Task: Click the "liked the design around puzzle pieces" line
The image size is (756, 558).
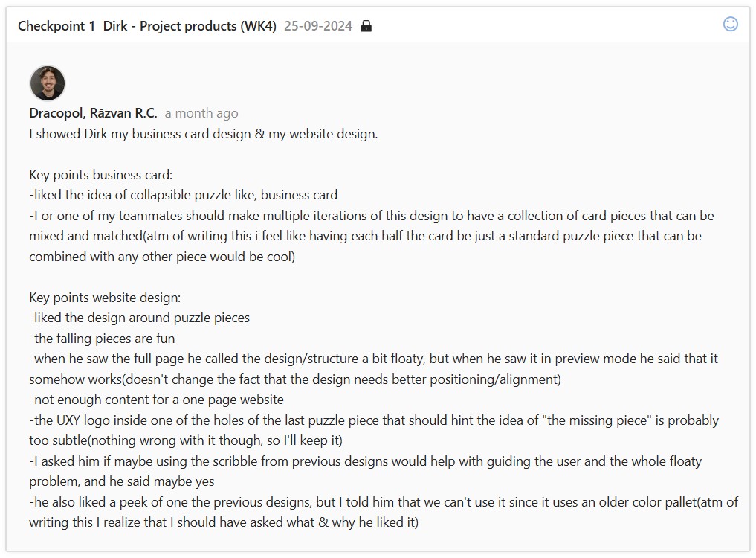Action: coord(140,318)
